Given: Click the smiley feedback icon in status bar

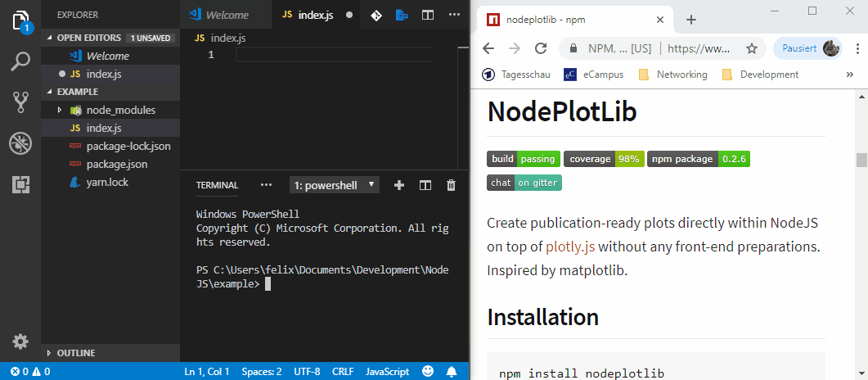Looking at the screenshot, I should click(x=428, y=371).
